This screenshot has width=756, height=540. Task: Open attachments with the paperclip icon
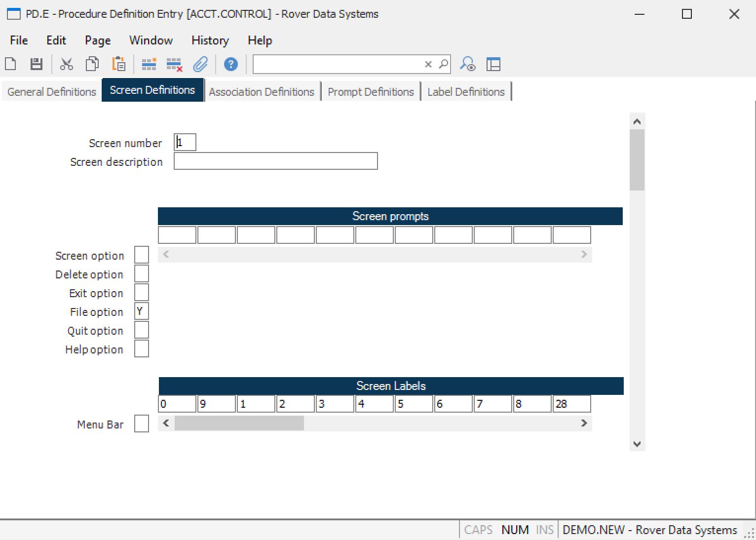200,64
